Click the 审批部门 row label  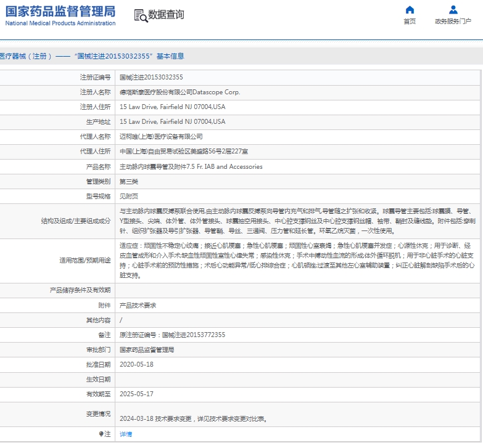[98, 349]
